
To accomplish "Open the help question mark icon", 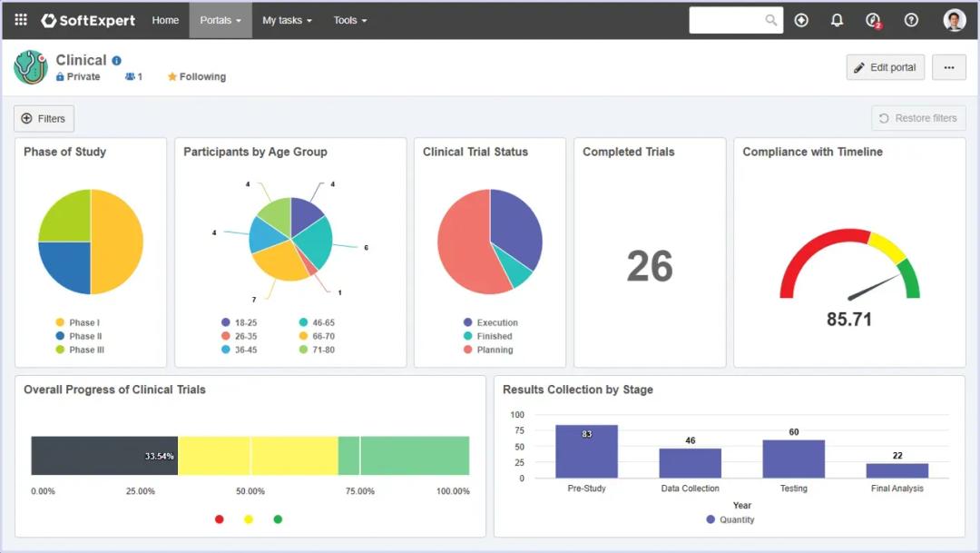I will (911, 20).
